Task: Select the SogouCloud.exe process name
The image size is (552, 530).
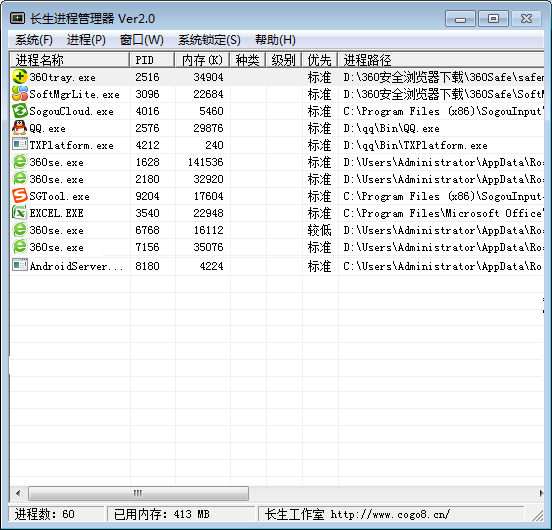Action: [71, 111]
